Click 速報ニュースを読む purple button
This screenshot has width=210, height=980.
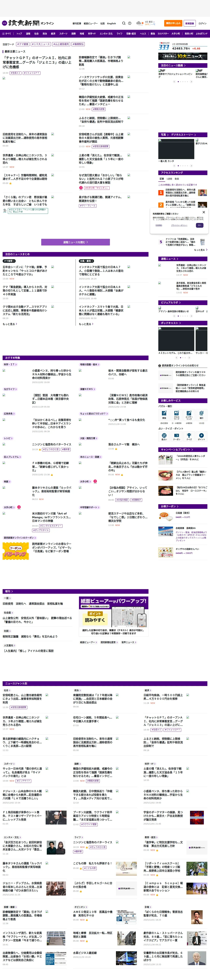[75, 242]
